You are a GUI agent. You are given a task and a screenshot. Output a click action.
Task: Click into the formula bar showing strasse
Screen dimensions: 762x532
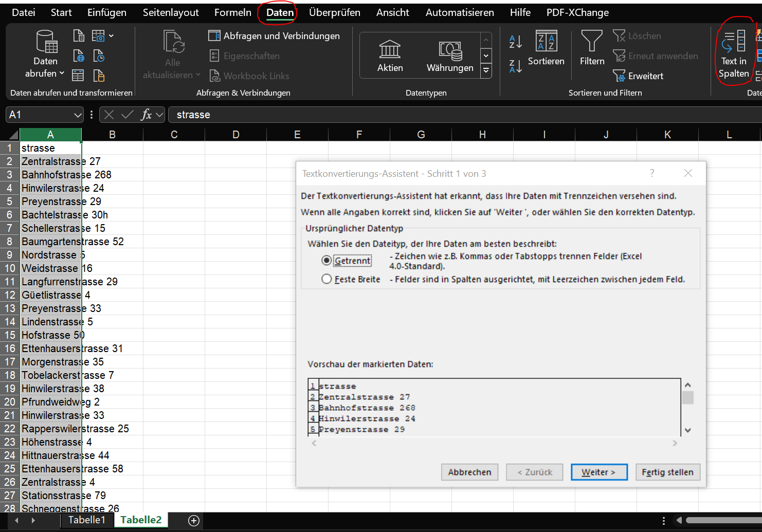click(x=465, y=115)
